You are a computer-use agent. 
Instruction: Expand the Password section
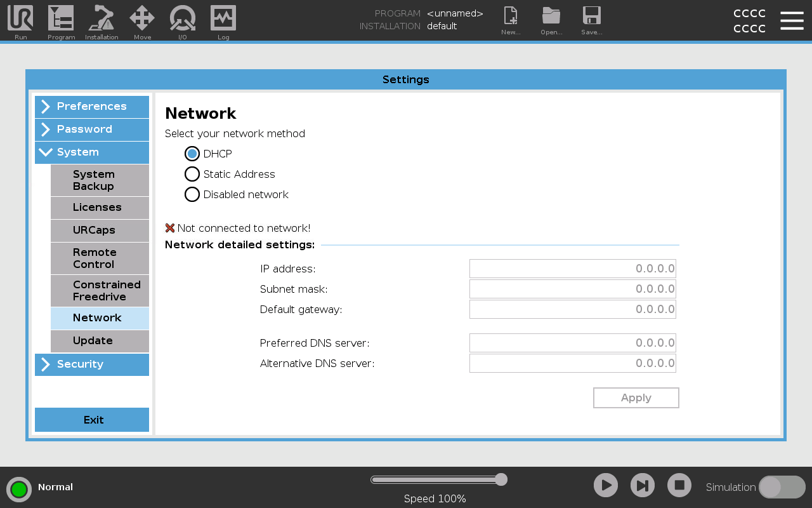[92, 130]
